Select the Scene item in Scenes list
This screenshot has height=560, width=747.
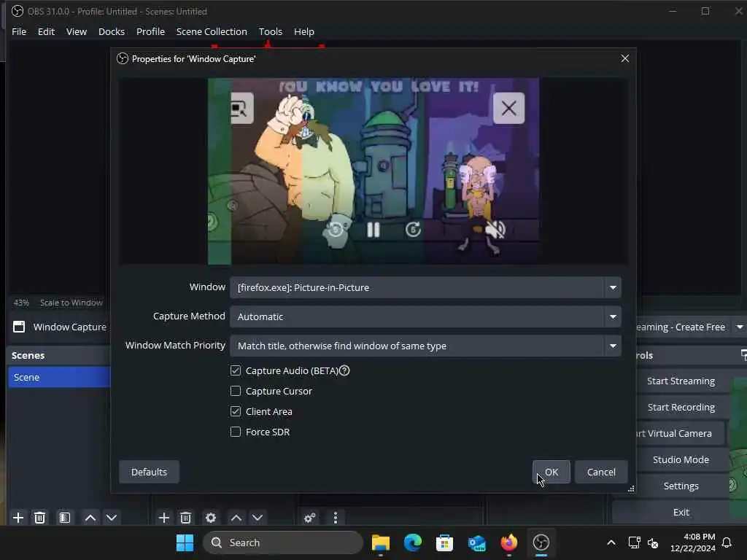(59, 377)
